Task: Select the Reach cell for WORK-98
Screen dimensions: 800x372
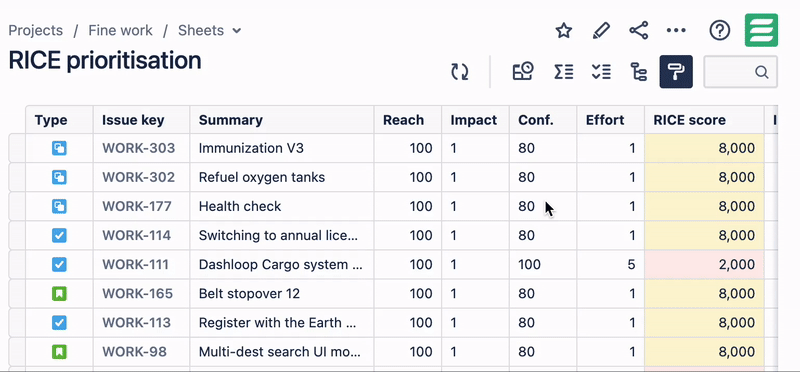Action: [x=408, y=352]
